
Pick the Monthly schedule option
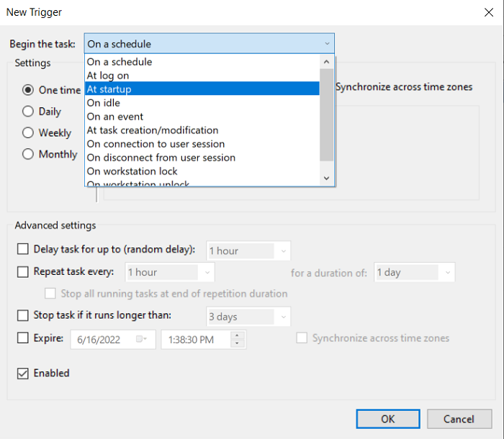pos(28,154)
